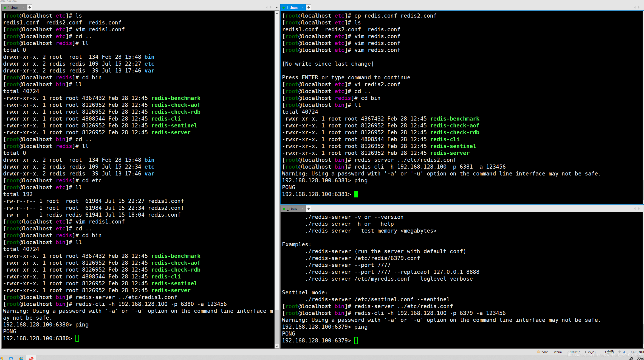Click the bottom-right pane's previous-tab arrow

(635, 209)
